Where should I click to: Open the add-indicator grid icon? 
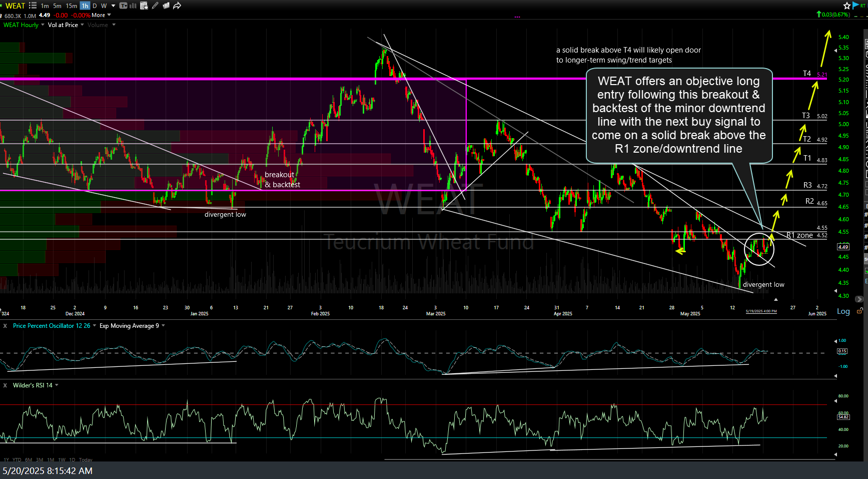[x=144, y=6]
